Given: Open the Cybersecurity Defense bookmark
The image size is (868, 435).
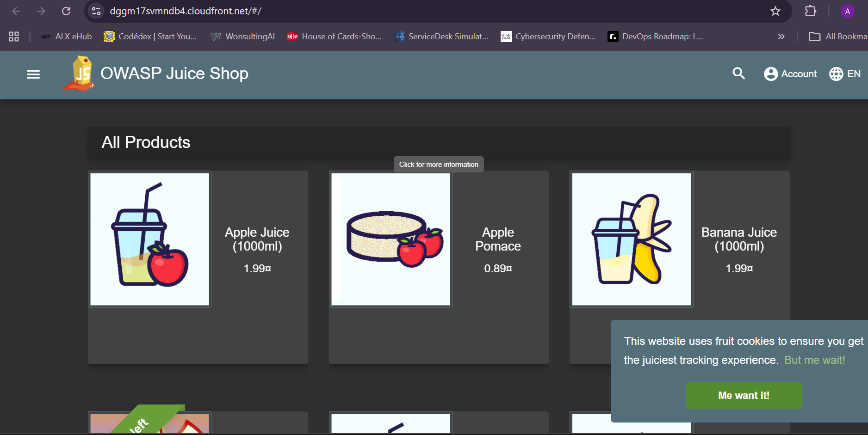Looking at the screenshot, I should [x=548, y=37].
